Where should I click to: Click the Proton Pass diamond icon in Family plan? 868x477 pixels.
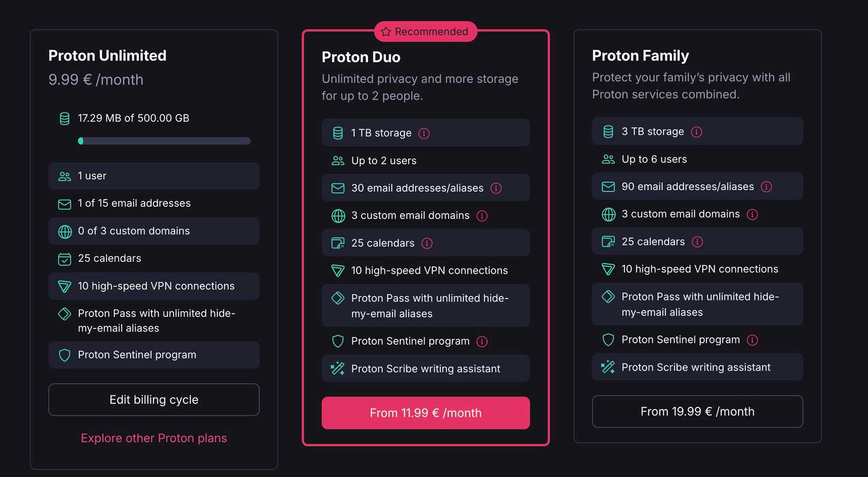point(608,296)
